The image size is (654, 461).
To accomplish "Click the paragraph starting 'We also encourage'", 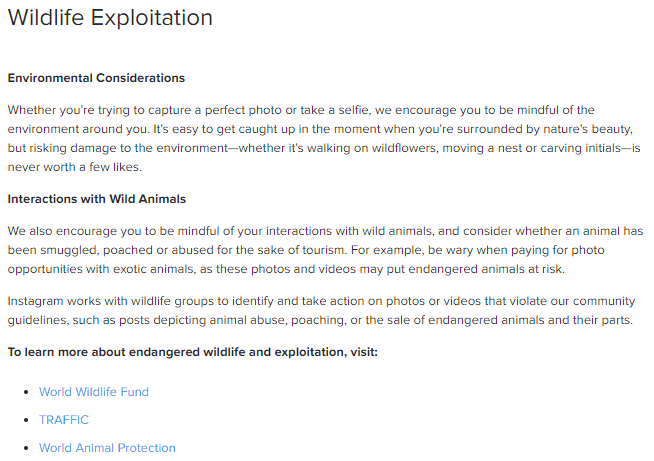I will point(320,249).
